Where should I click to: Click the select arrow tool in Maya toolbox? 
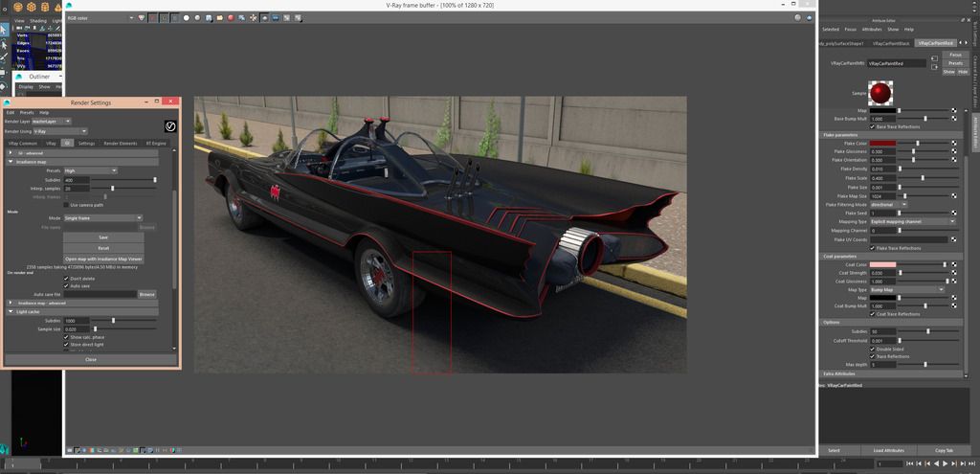pos(4,30)
